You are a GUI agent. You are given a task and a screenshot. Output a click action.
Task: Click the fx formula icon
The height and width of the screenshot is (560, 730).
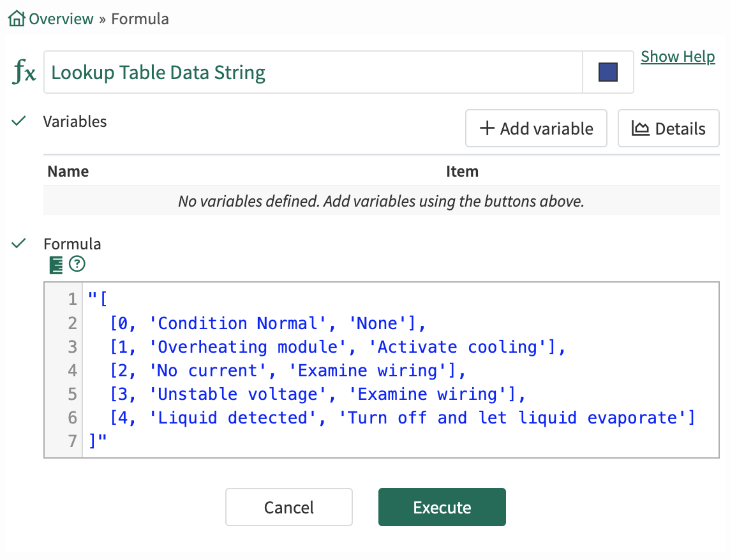pyautogui.click(x=24, y=73)
